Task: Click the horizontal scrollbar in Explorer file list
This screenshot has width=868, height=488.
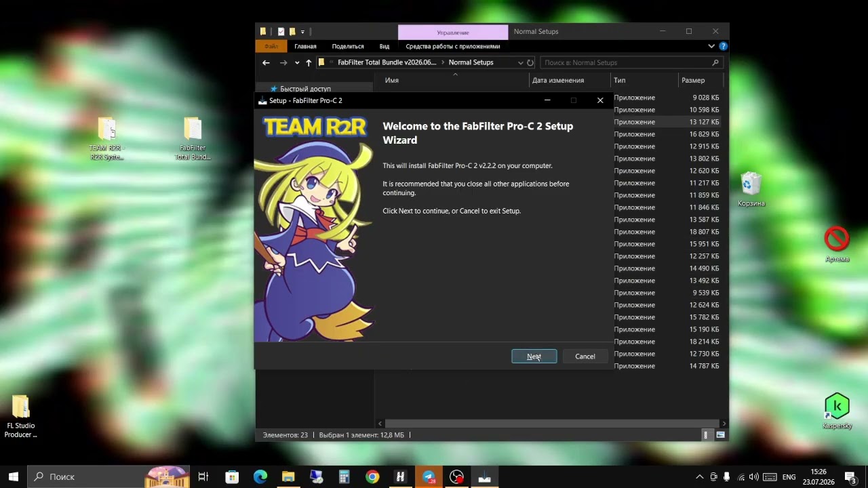Action: tap(553, 424)
